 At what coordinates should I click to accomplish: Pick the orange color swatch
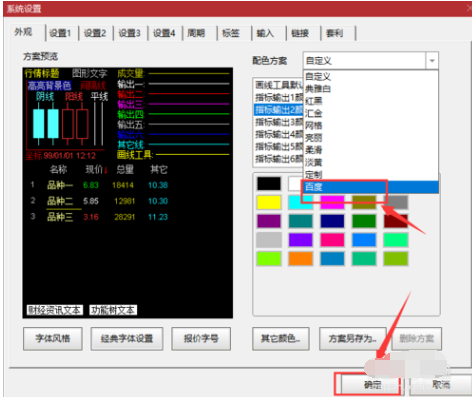[300, 259]
